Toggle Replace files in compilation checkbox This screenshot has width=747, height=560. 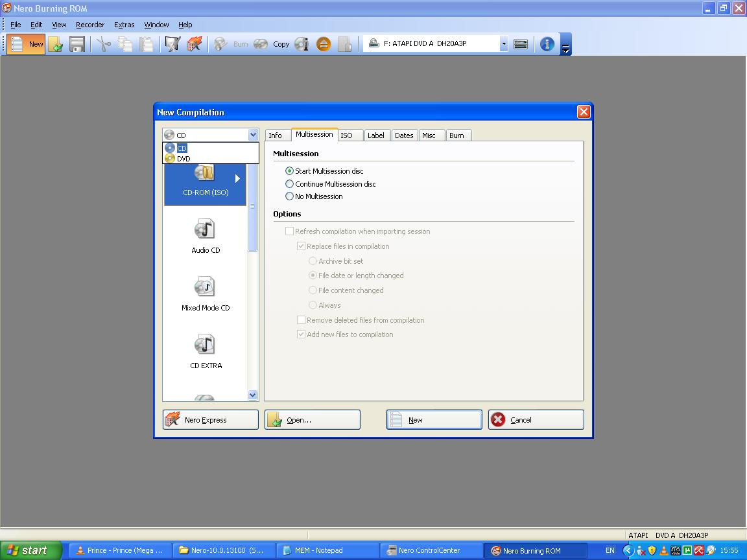coord(301,246)
